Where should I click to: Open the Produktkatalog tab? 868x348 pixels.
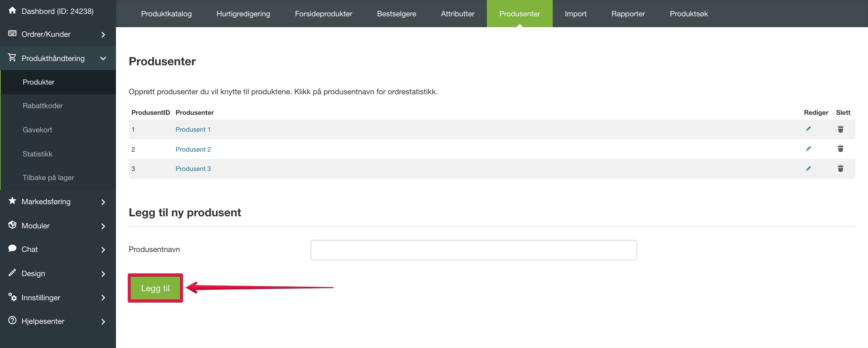click(166, 14)
